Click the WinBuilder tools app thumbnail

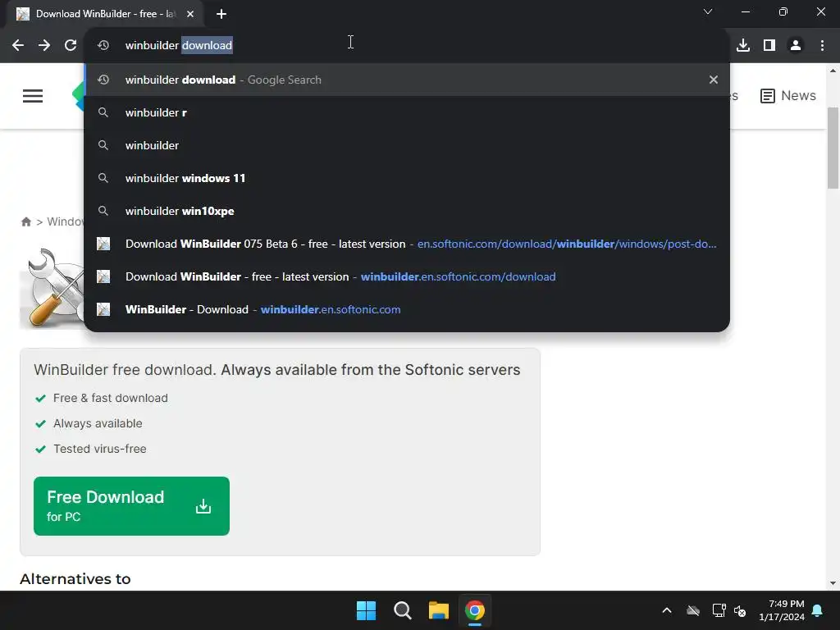click(x=52, y=288)
